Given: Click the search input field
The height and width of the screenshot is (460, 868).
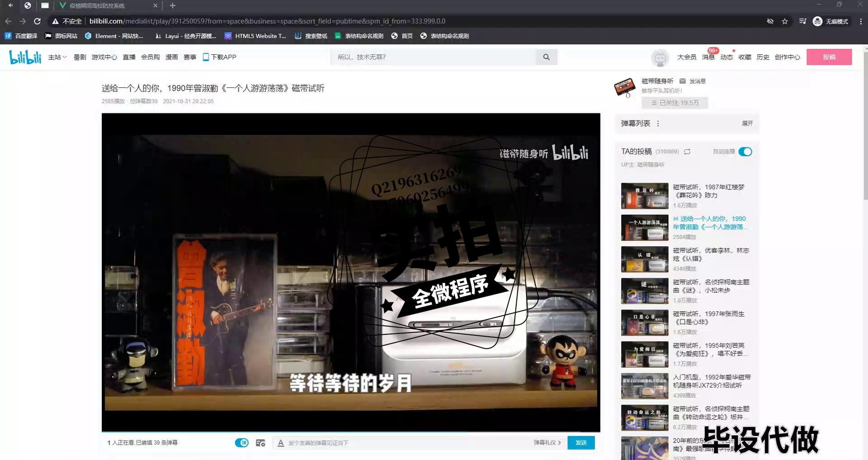Looking at the screenshot, I should point(433,57).
